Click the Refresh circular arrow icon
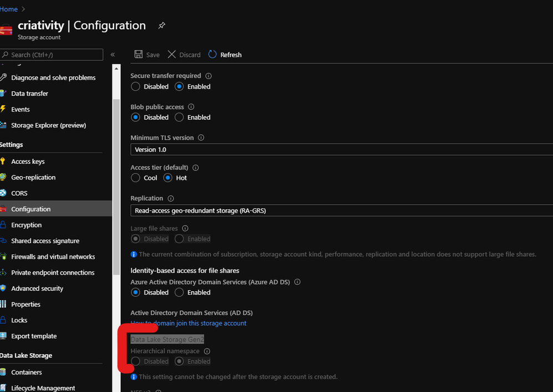Viewport: 553px width, 392px height. click(x=212, y=54)
